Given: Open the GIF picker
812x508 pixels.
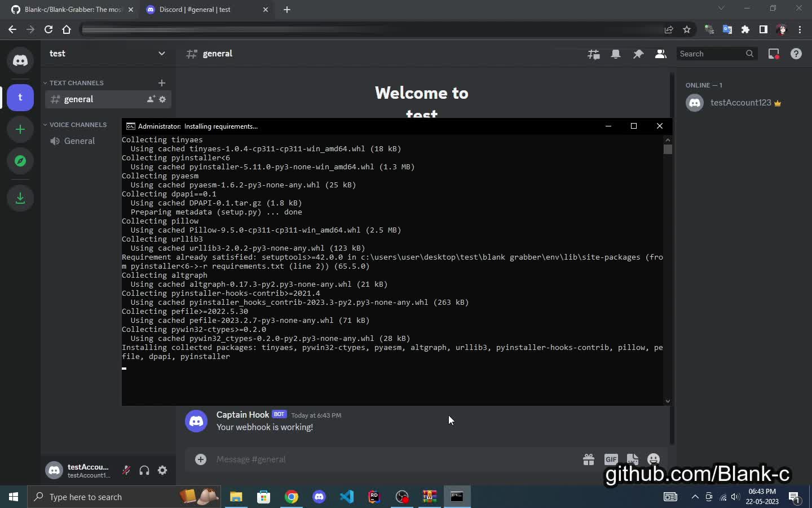Looking at the screenshot, I should [x=611, y=459].
